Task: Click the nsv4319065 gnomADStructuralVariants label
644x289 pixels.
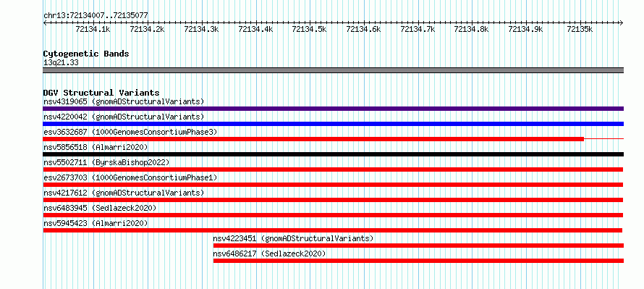Action: [124, 101]
